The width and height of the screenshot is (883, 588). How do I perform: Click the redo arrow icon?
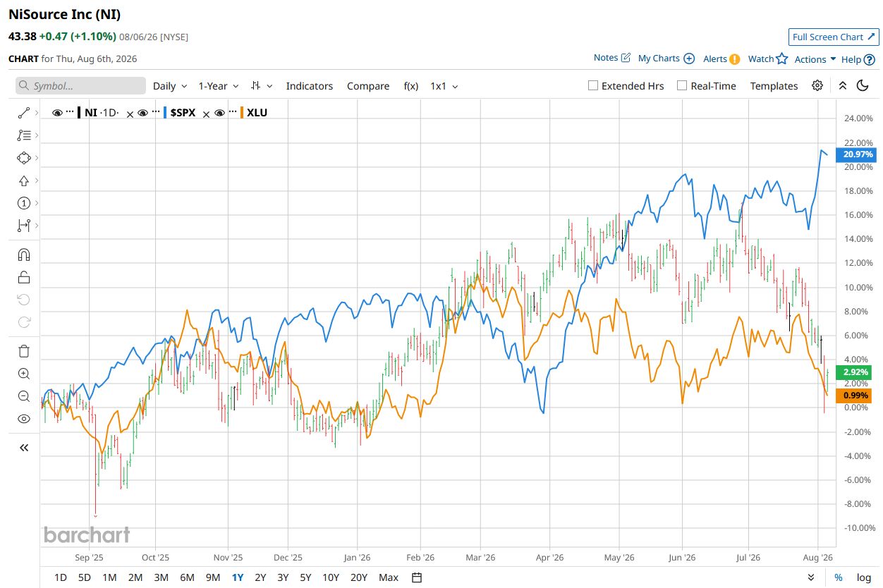[x=24, y=322]
